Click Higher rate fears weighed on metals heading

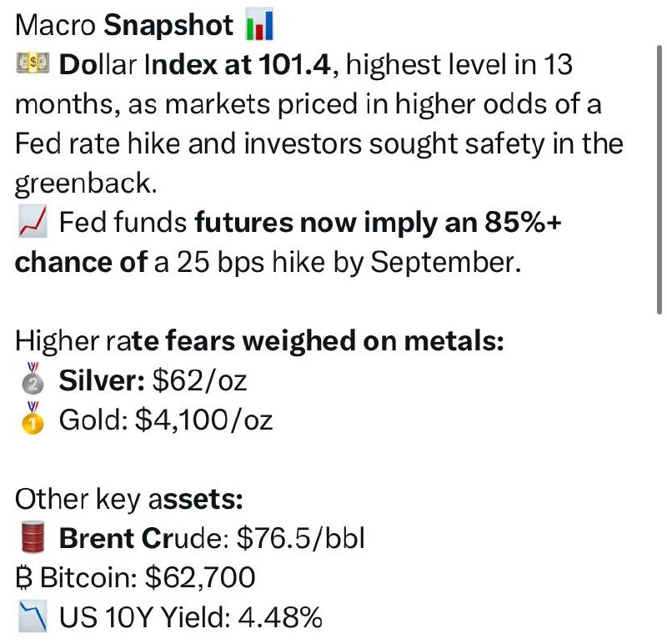pos(259,341)
